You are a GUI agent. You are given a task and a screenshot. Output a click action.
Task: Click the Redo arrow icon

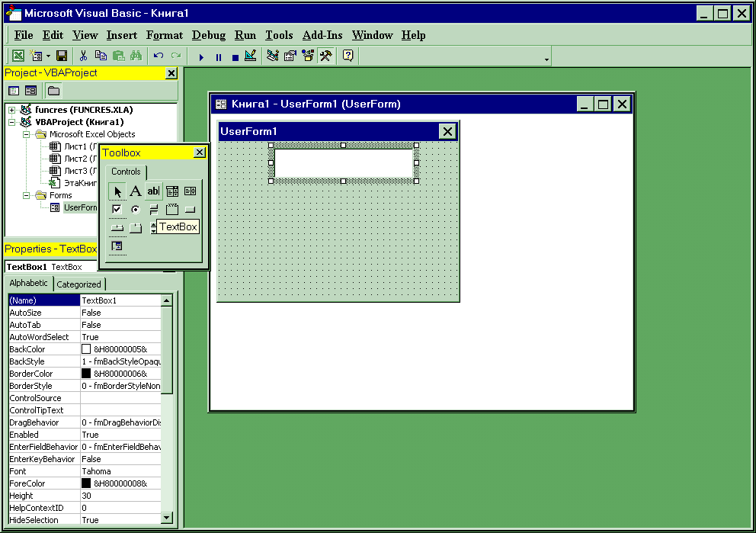176,56
